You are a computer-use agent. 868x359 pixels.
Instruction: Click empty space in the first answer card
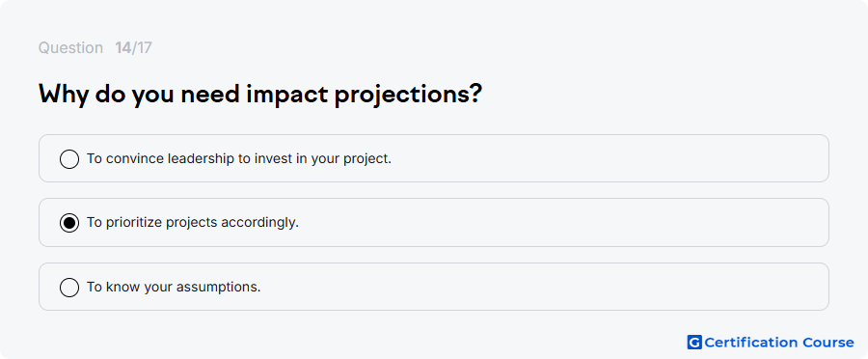pos(609,158)
